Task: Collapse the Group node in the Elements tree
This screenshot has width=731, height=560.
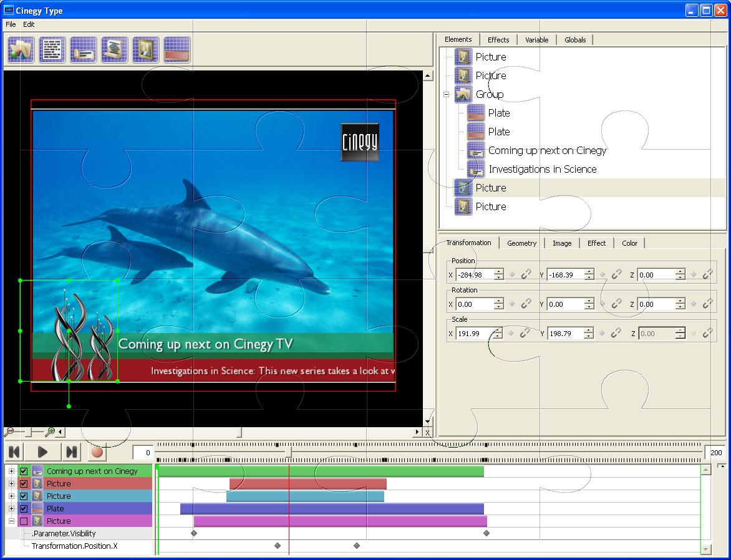Action: (446, 94)
